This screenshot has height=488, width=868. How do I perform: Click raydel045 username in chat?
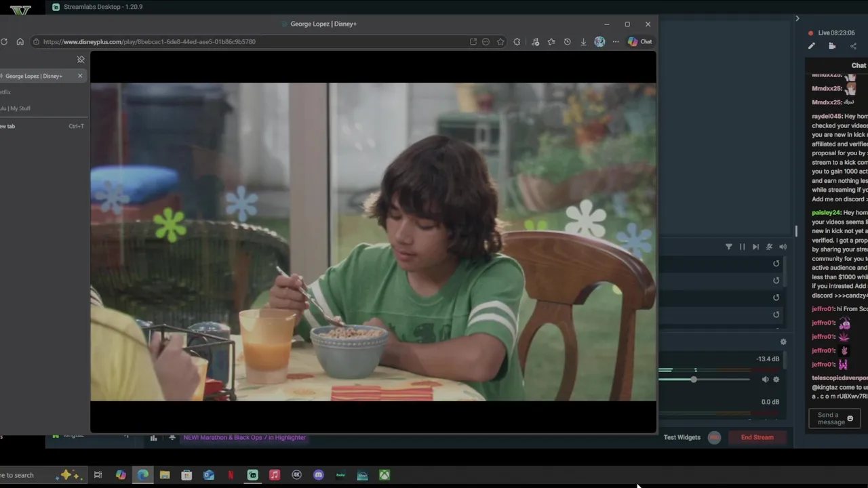coord(826,117)
